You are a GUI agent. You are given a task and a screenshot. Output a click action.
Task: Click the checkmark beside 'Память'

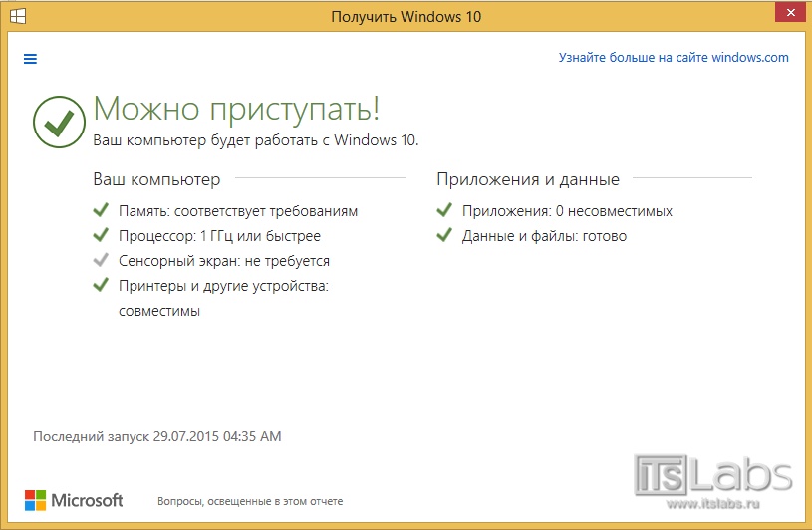(101, 209)
